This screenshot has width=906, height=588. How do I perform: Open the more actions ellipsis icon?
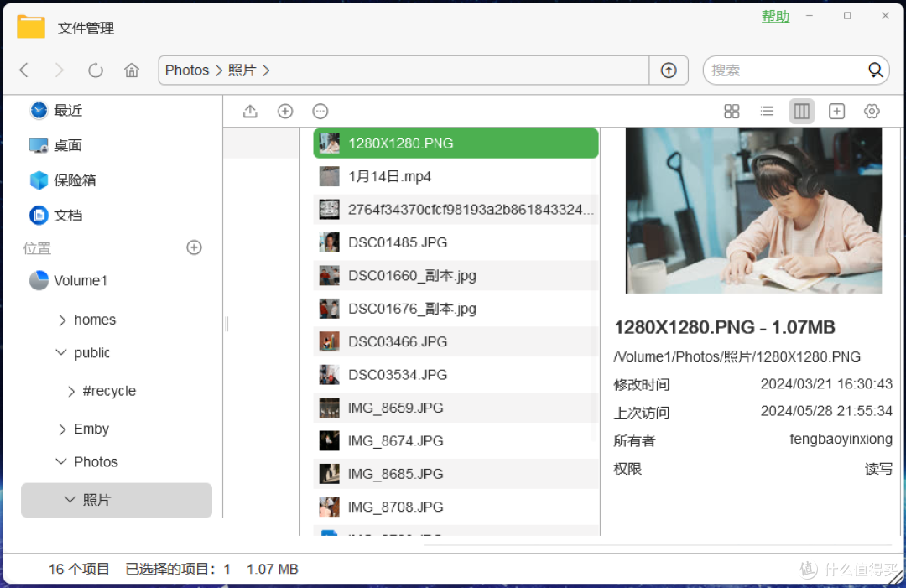coord(320,111)
